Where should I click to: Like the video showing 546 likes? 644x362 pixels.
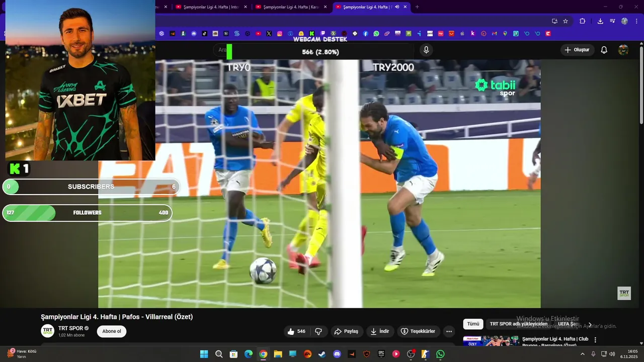click(296, 331)
